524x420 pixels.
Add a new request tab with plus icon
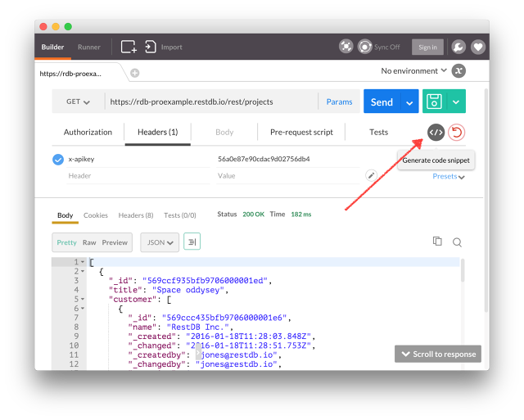pyautogui.click(x=134, y=73)
